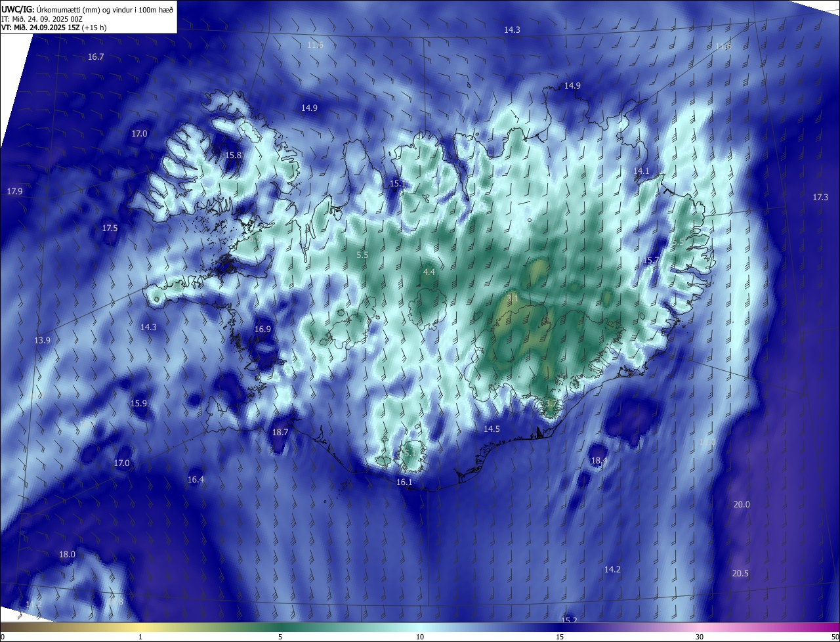
Task: Click the 16.9 value label
Action: 262,330
